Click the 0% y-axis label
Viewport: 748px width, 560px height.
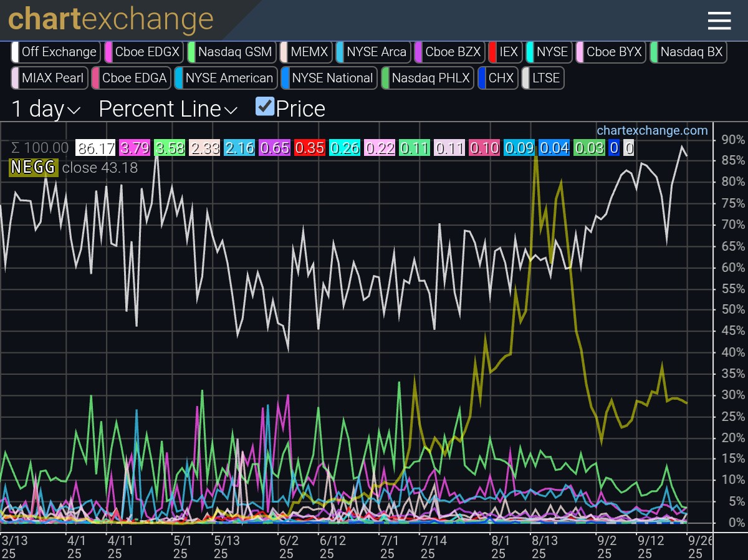tap(736, 523)
